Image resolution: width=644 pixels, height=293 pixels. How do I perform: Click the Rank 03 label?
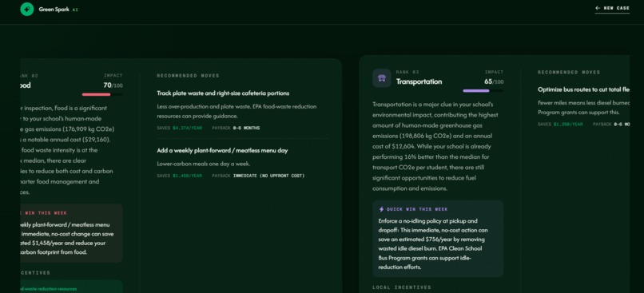pos(407,72)
